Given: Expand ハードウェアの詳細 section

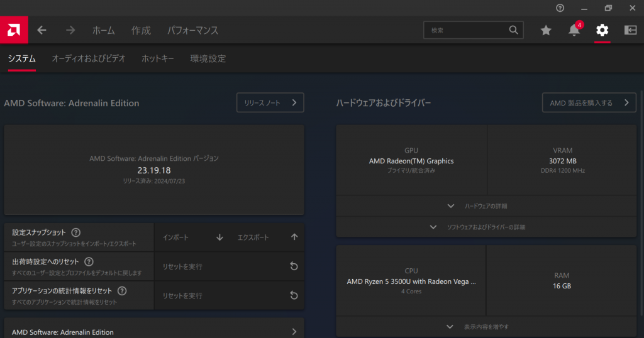Looking at the screenshot, I should [x=486, y=206].
